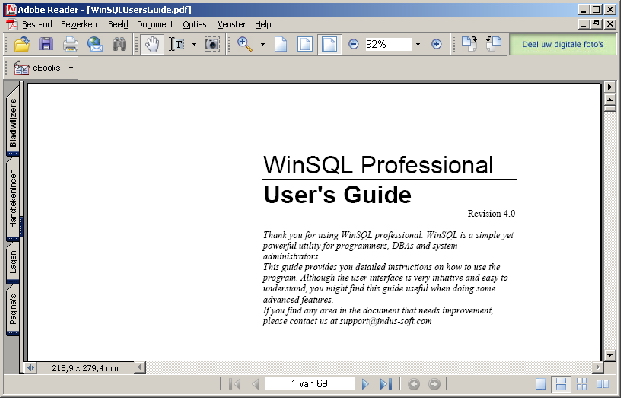Click the Fit Page view icon

(x=305, y=44)
